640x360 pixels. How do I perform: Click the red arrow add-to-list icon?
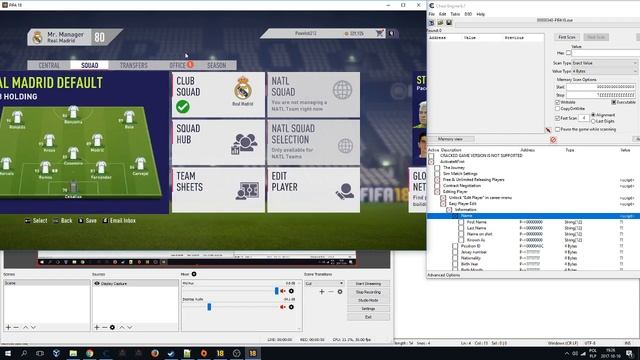tap(548, 130)
